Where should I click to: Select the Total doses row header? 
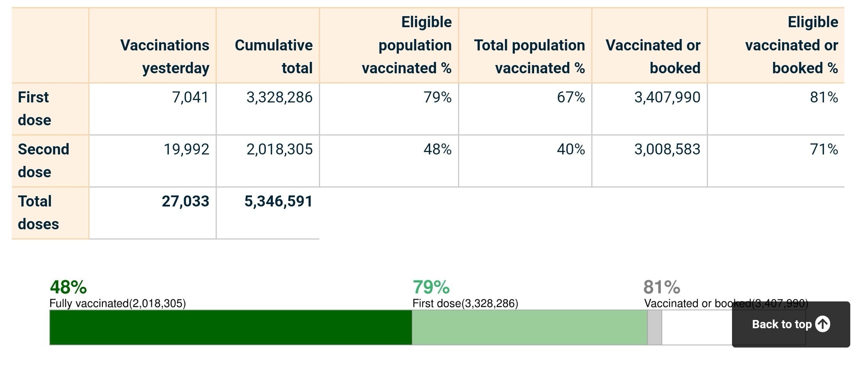[38, 212]
